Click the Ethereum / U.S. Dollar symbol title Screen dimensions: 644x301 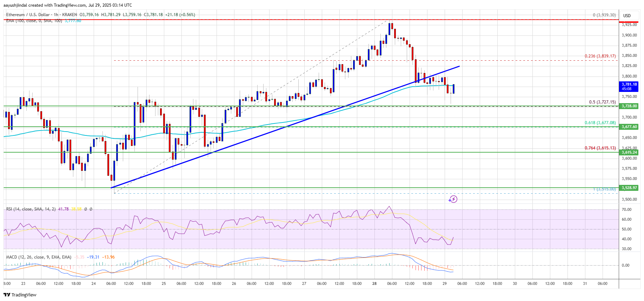pos(28,15)
